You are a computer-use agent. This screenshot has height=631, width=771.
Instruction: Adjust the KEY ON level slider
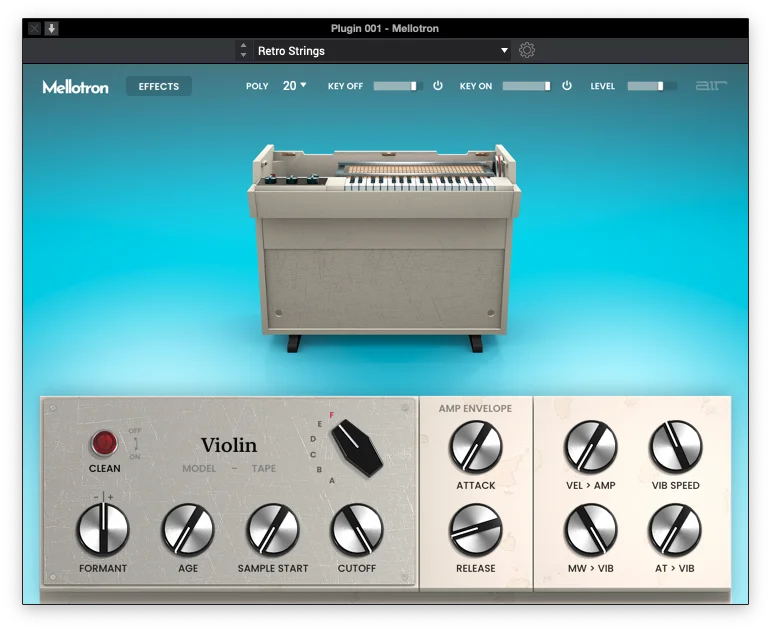526,86
